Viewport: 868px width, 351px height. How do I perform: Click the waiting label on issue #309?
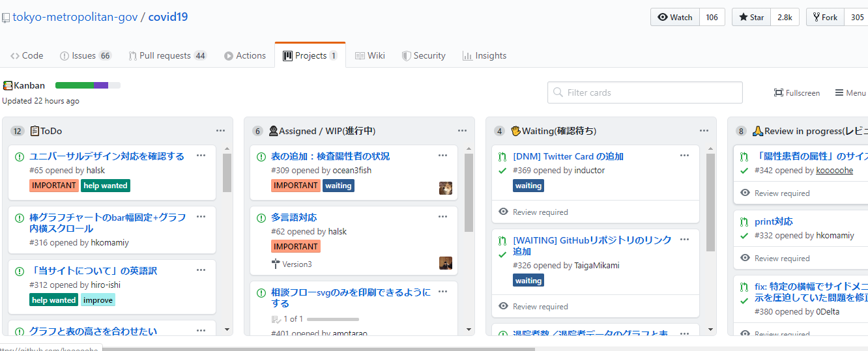click(x=338, y=186)
